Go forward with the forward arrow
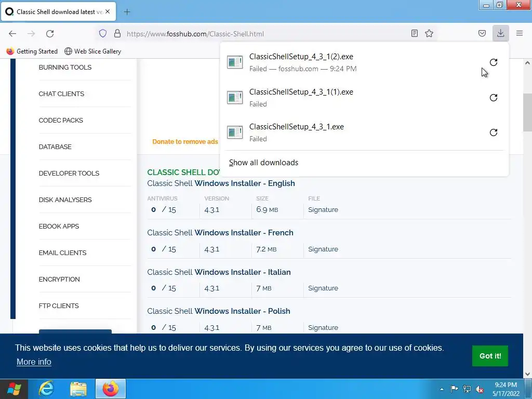 click(31, 33)
